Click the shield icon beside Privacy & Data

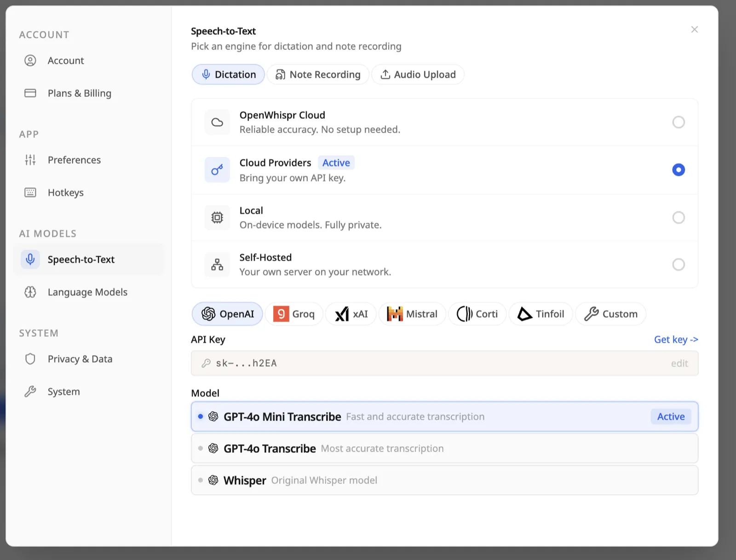pyautogui.click(x=30, y=359)
